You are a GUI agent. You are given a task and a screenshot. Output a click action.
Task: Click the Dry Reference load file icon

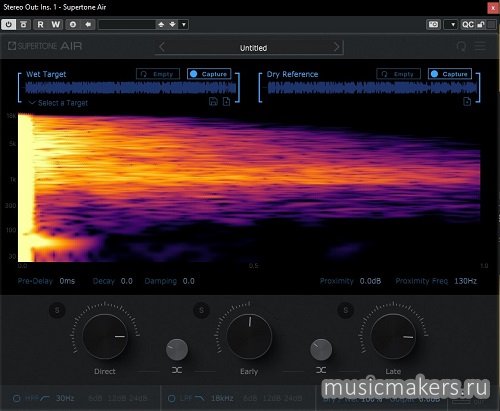pos(467,101)
